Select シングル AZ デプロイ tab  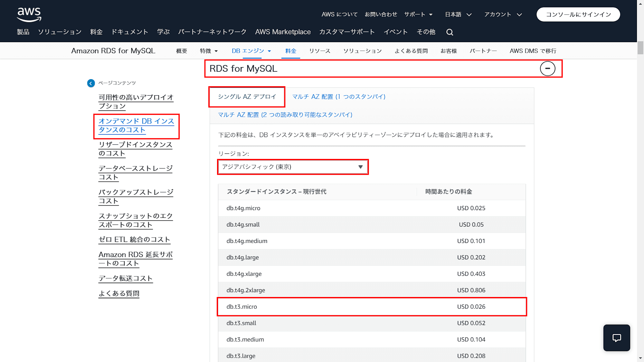[x=247, y=97]
